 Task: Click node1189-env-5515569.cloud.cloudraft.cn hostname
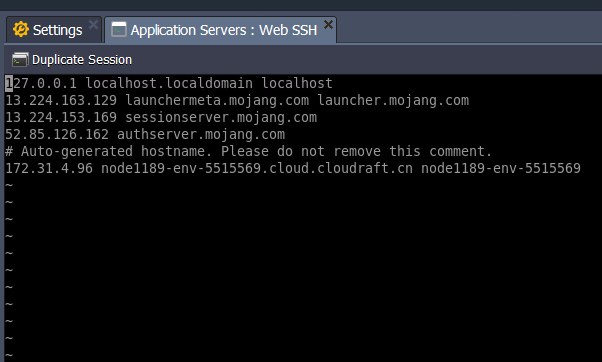point(257,168)
